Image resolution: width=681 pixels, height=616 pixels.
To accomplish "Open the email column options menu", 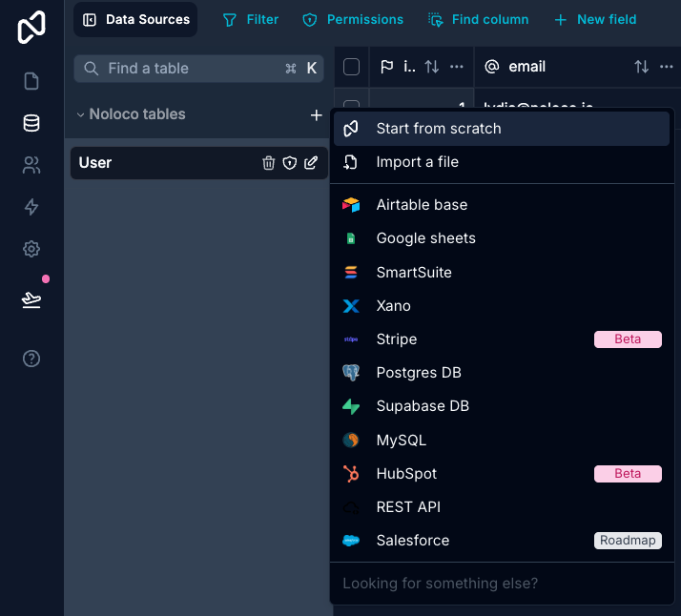I will (x=667, y=67).
